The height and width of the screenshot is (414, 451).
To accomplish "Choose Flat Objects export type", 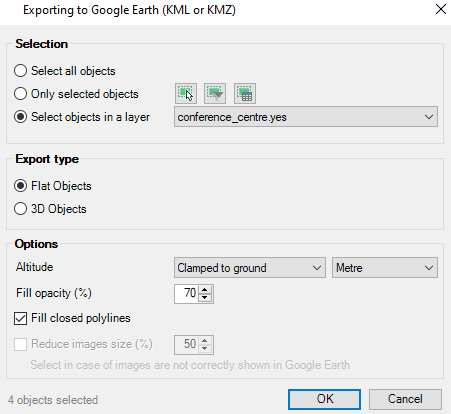I will (x=21, y=186).
